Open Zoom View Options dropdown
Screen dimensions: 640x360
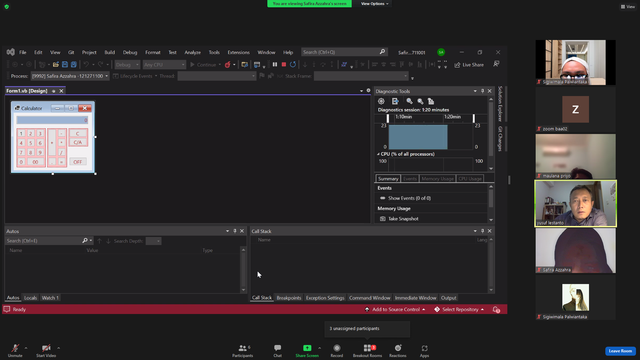(374, 4)
